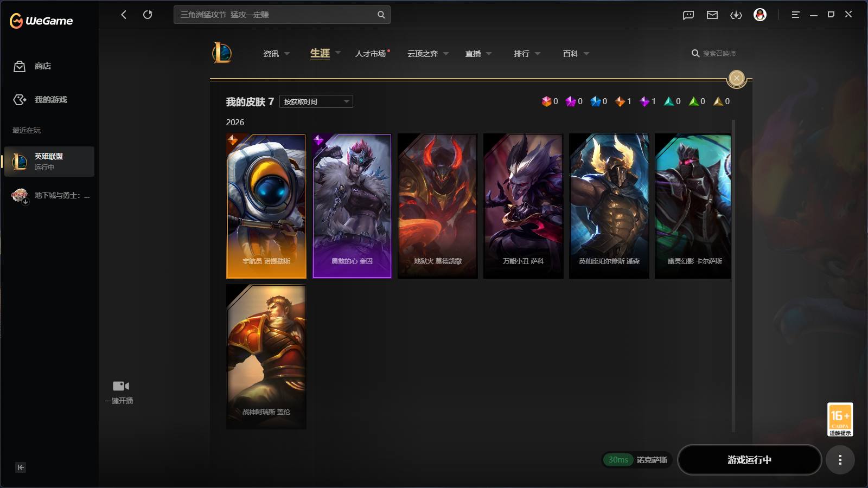Viewport: 868px width, 488px height.
Task: Click the green triangle gem icon
Action: coord(694,101)
